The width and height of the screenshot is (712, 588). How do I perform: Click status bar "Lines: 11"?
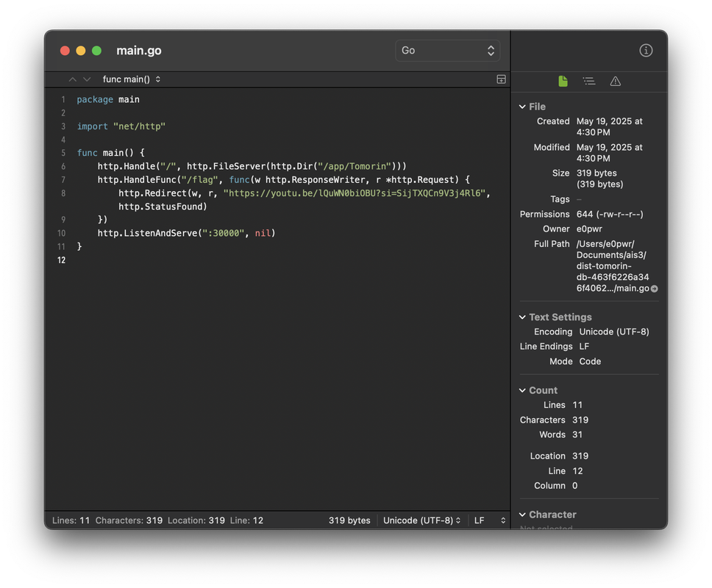(71, 520)
